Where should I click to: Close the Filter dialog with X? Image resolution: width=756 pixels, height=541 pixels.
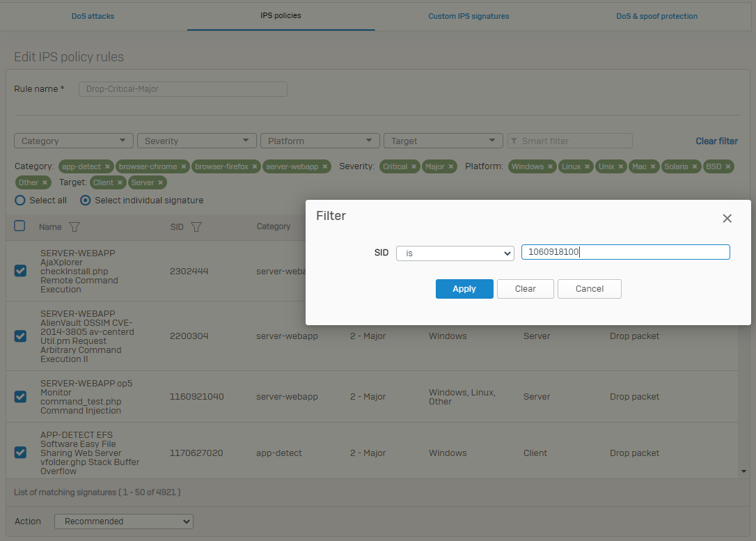727,219
